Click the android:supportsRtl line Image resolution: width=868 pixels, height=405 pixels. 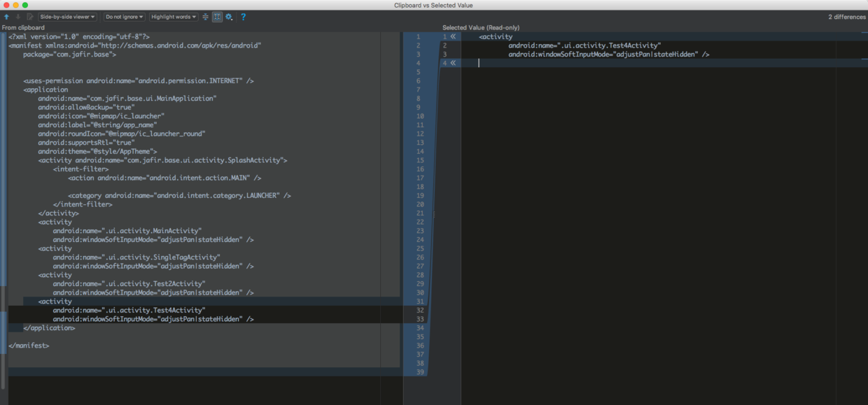tap(86, 143)
